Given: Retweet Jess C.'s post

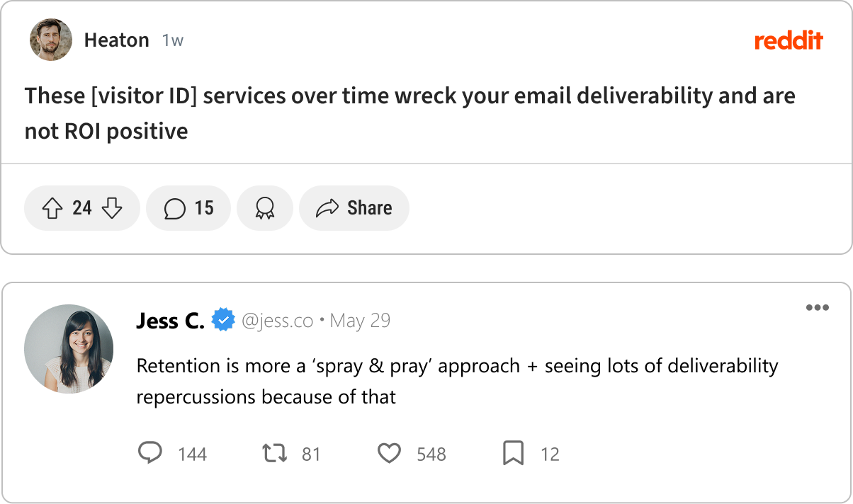Looking at the screenshot, I should 274,453.
